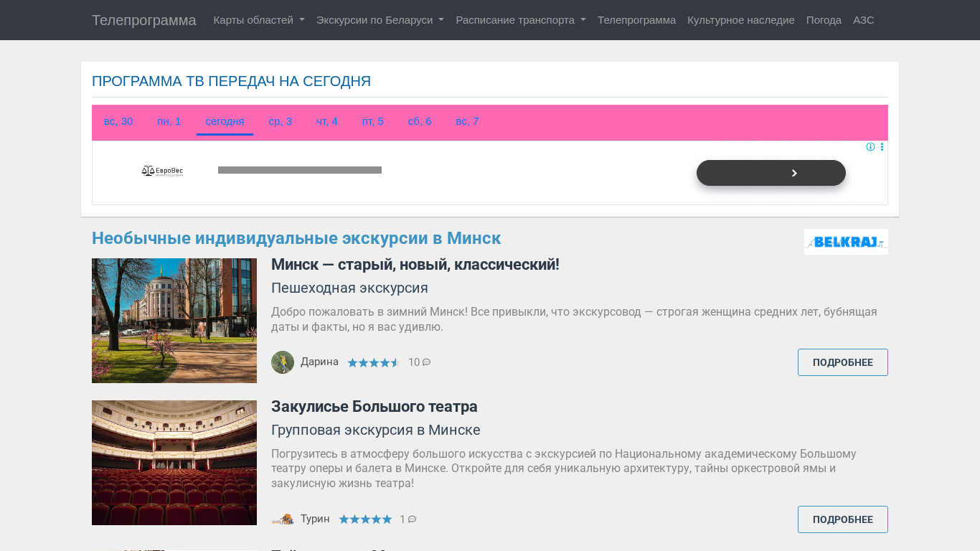This screenshot has width=980, height=551.
Task: Open the Минск — старый, новый, классический! title
Action: coord(415,265)
